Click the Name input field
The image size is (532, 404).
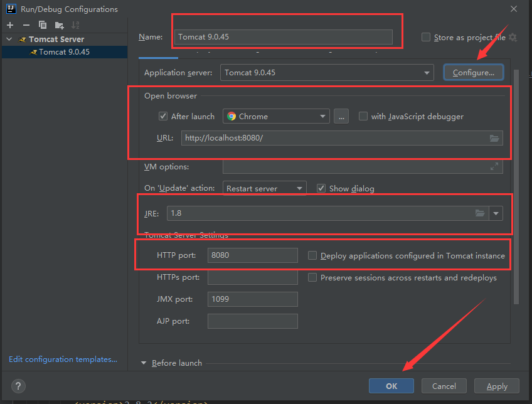(284, 37)
